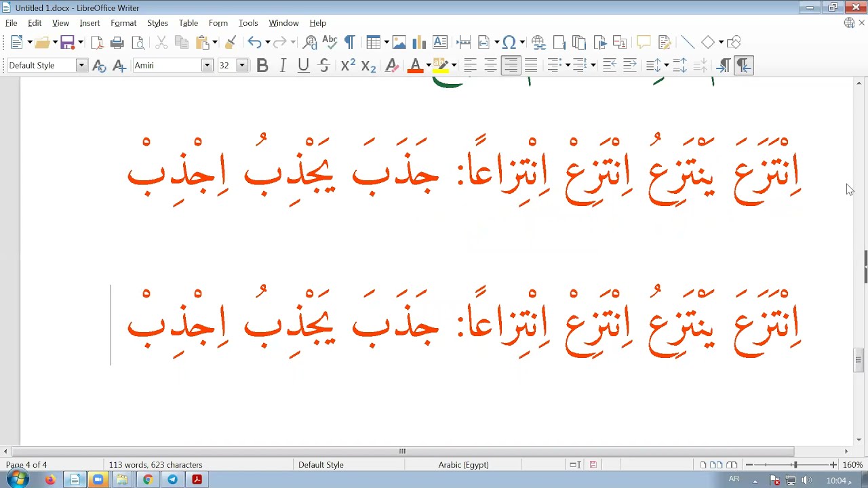Toggle strikethrough formatting
This screenshot has height=488, width=868.
(323, 65)
